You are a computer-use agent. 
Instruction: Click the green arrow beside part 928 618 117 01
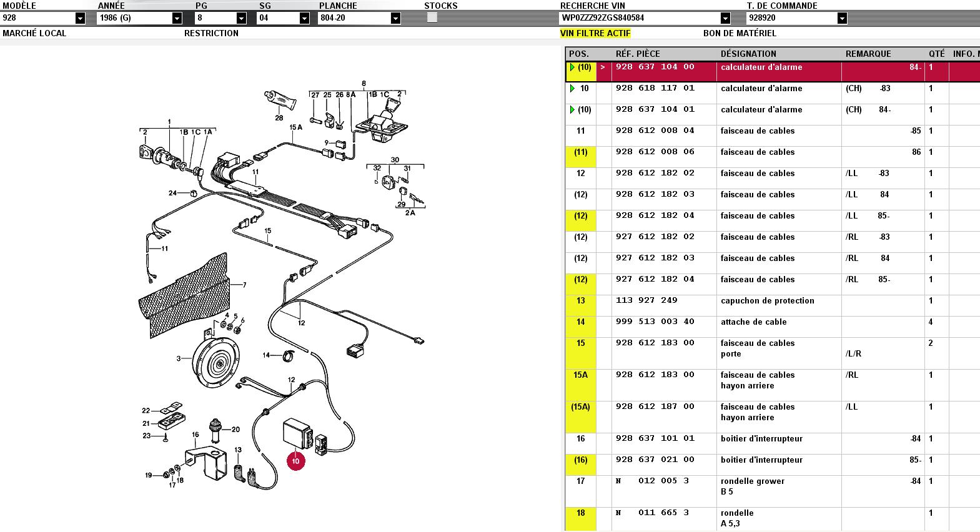coord(572,89)
